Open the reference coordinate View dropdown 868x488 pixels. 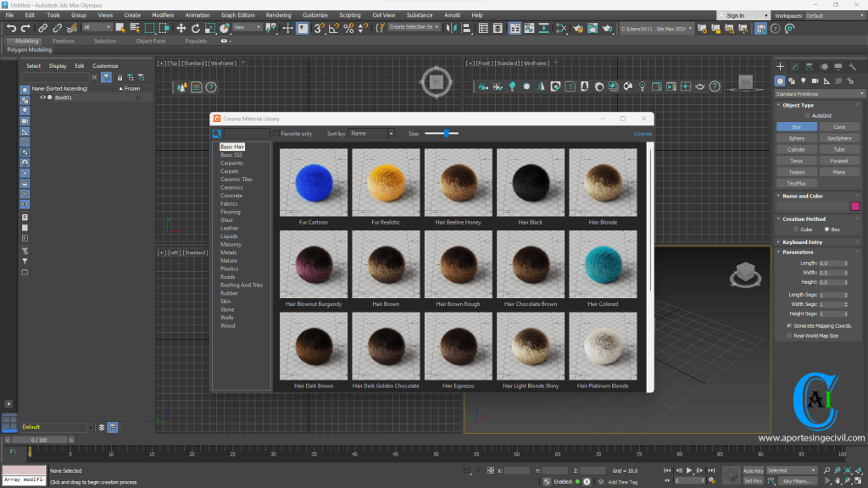pos(247,27)
